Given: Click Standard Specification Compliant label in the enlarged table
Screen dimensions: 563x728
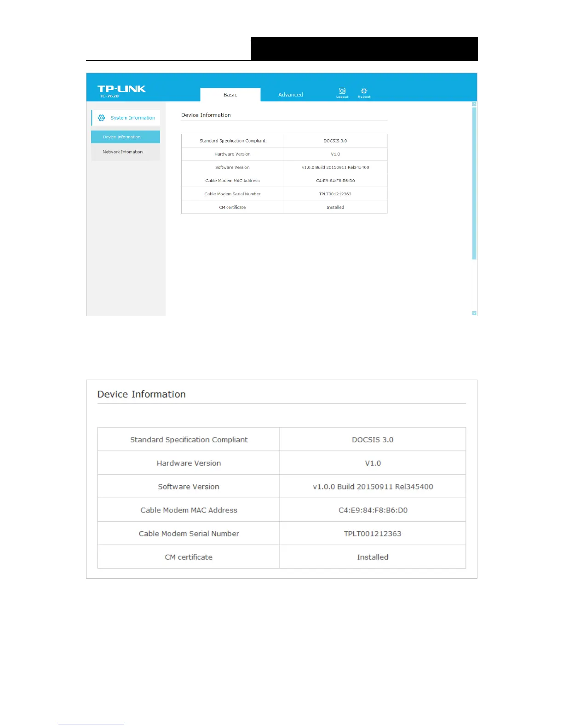Looking at the screenshot, I should (x=189, y=440).
